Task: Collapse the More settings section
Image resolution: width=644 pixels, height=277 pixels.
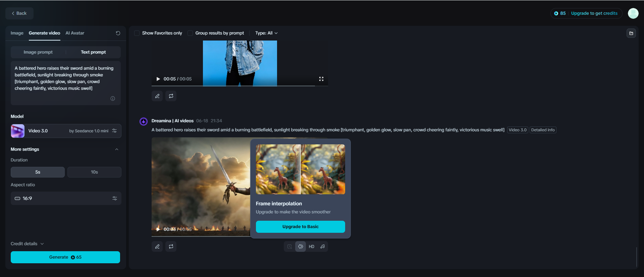Action: 117,149
